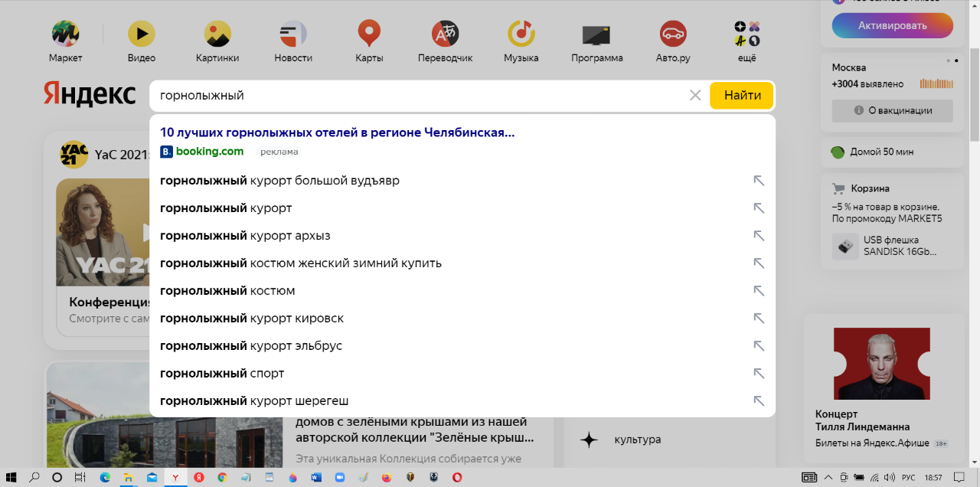Image resolution: width=980 pixels, height=487 pixels.
Task: Open Opera browser from the taskbar
Action: [457, 477]
